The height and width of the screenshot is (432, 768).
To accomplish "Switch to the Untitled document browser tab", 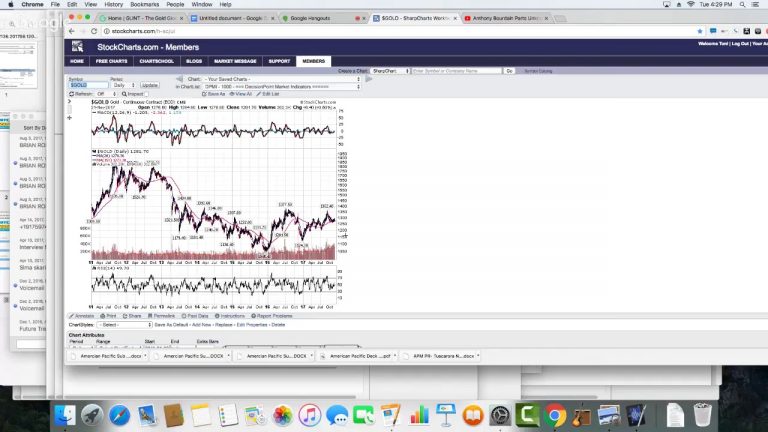I will (x=232, y=18).
